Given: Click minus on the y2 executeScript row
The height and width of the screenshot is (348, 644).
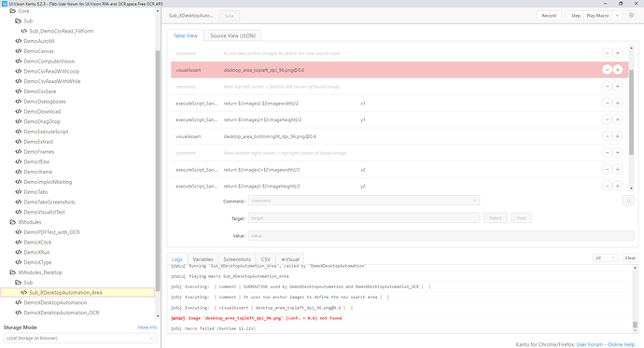Looking at the screenshot, I should (x=607, y=186).
